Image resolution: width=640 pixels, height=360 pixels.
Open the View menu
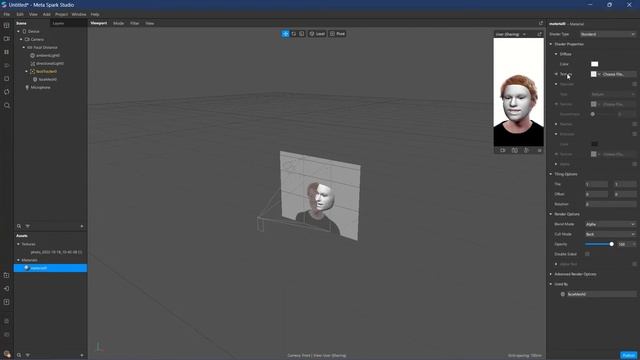pyautogui.click(x=33, y=14)
